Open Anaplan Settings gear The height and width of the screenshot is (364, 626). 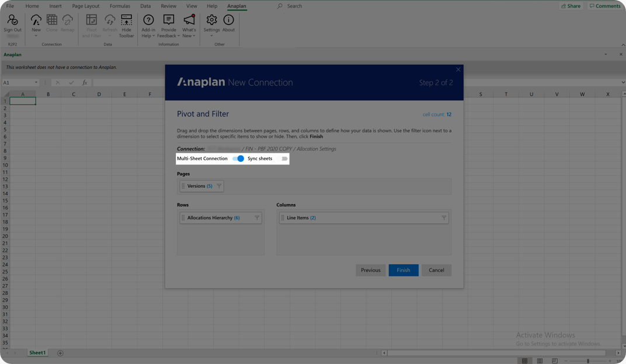(x=211, y=21)
